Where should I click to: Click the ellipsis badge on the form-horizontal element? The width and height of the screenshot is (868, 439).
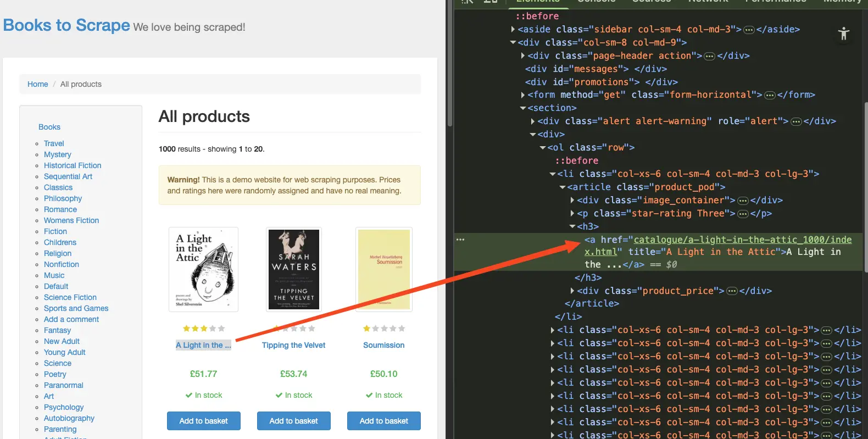[770, 95]
